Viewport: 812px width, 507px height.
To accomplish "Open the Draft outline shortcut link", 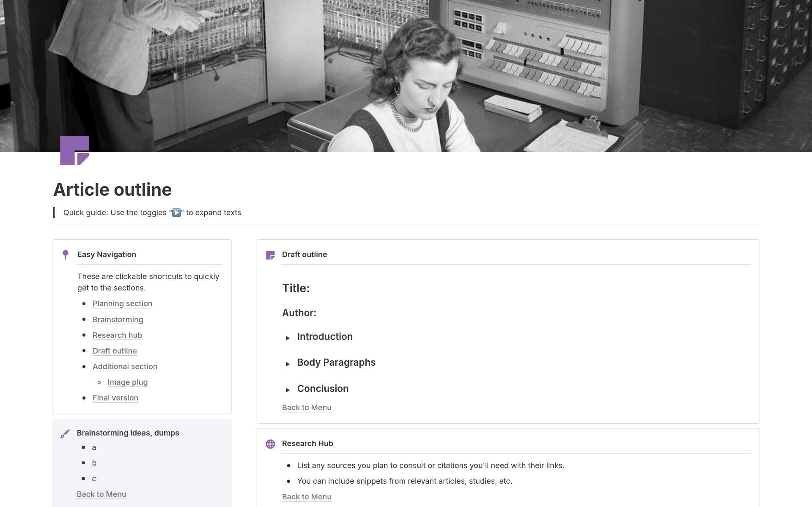I will pyautogui.click(x=115, y=351).
